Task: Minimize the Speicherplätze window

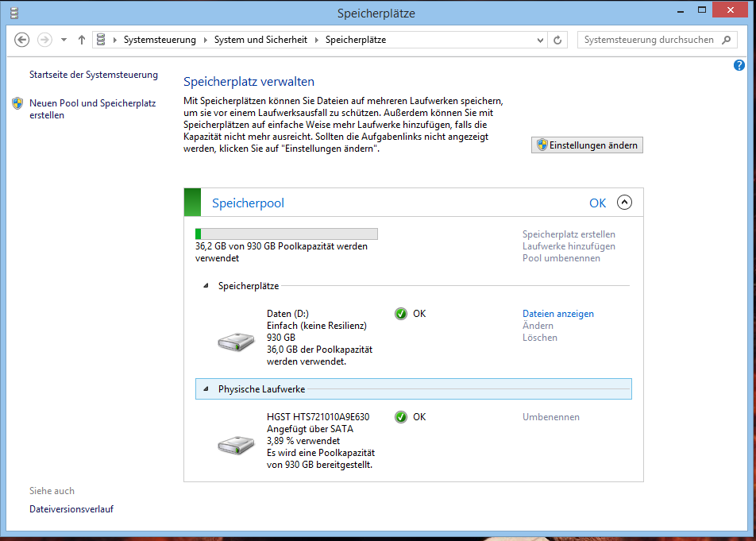Action: pyautogui.click(x=681, y=10)
